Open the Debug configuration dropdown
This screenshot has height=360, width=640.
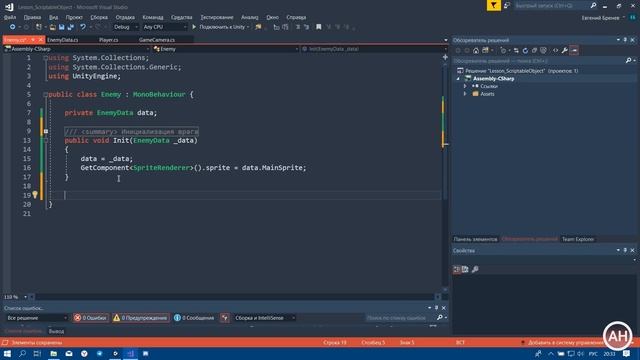(x=126, y=27)
